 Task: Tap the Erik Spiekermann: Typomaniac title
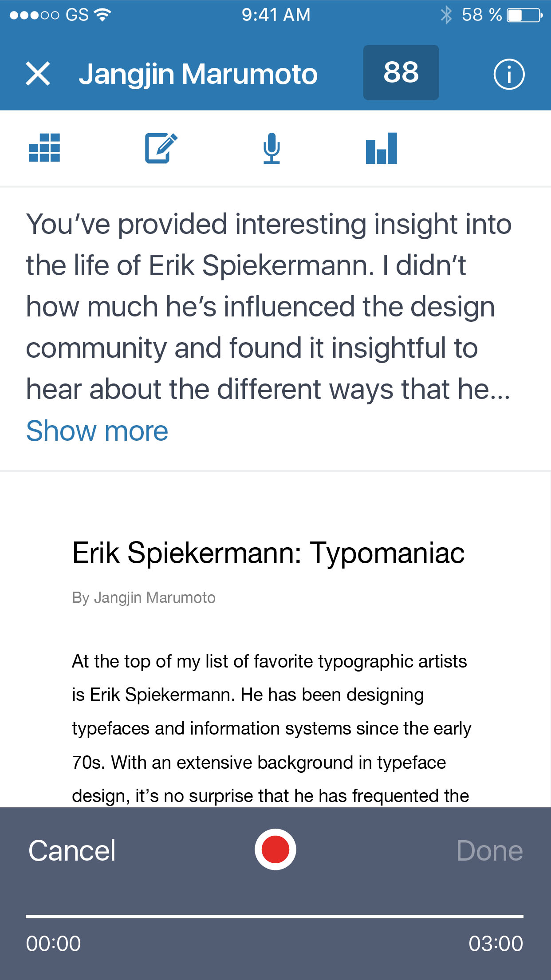(x=268, y=553)
